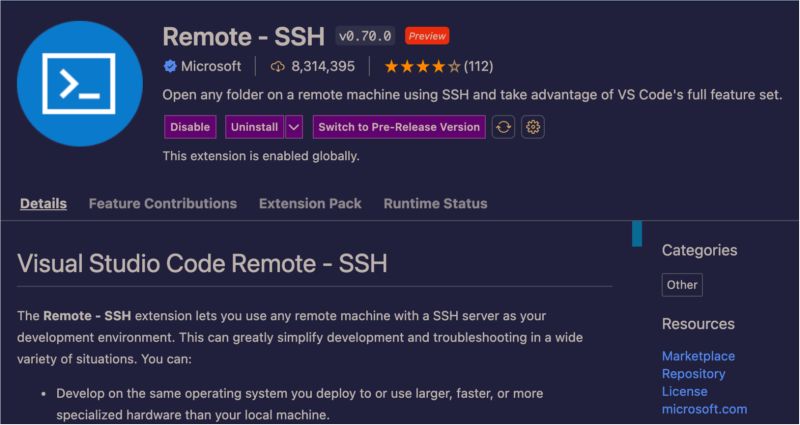Open the Uninstall dropdown arrow
Viewport: 800px width, 425px height.
pos(294,127)
